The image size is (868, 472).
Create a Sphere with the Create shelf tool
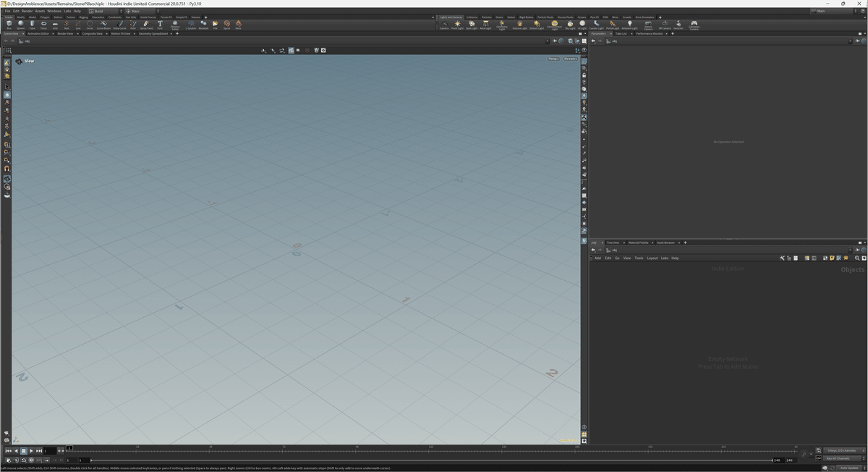coord(21,24)
